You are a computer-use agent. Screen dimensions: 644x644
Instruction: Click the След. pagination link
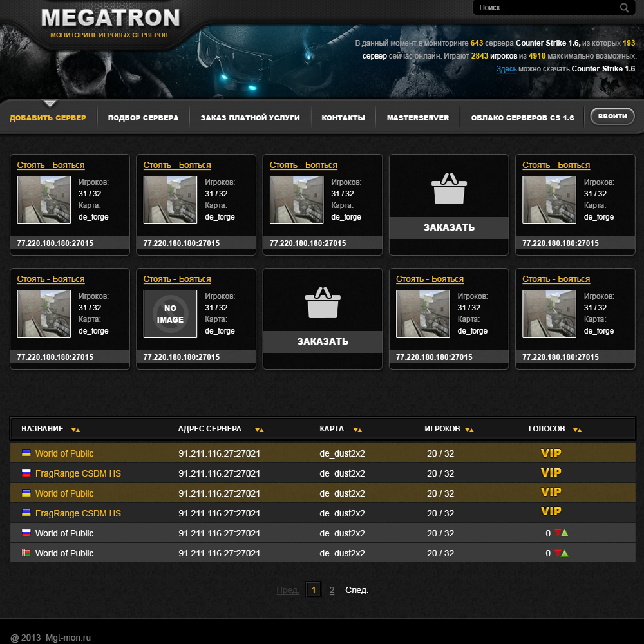tap(357, 590)
